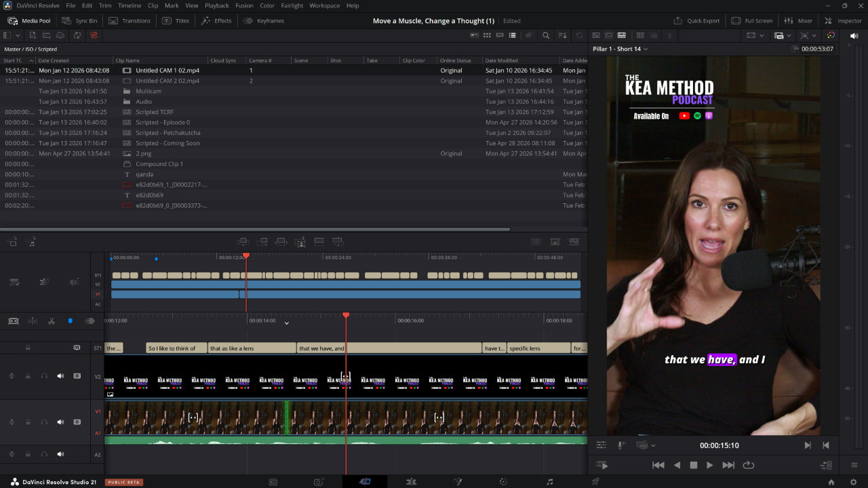The image size is (868, 488).
Task: Open the Inspector panel
Action: point(843,21)
